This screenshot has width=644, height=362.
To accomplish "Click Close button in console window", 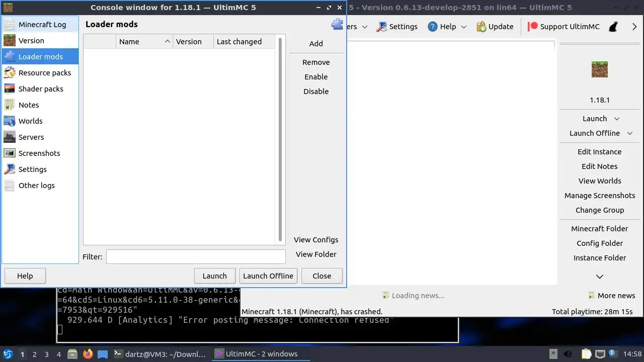I will 322,276.
